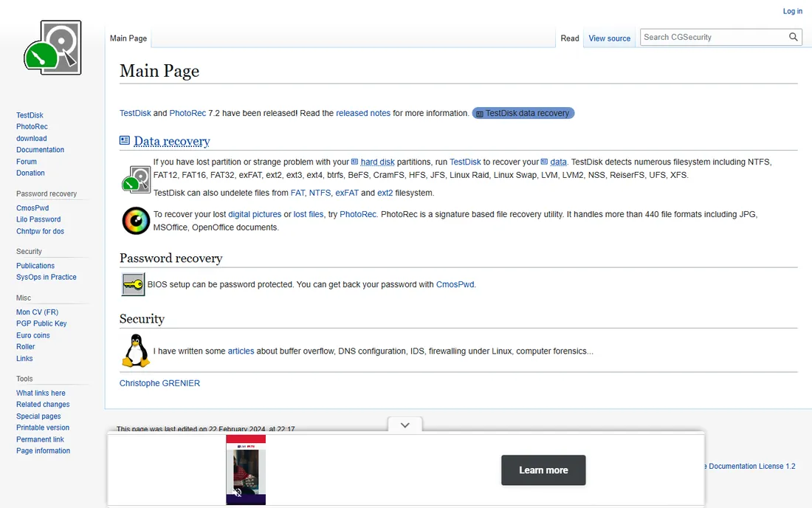Click the small icon before data link
This screenshot has height=508, width=812.
544,162
